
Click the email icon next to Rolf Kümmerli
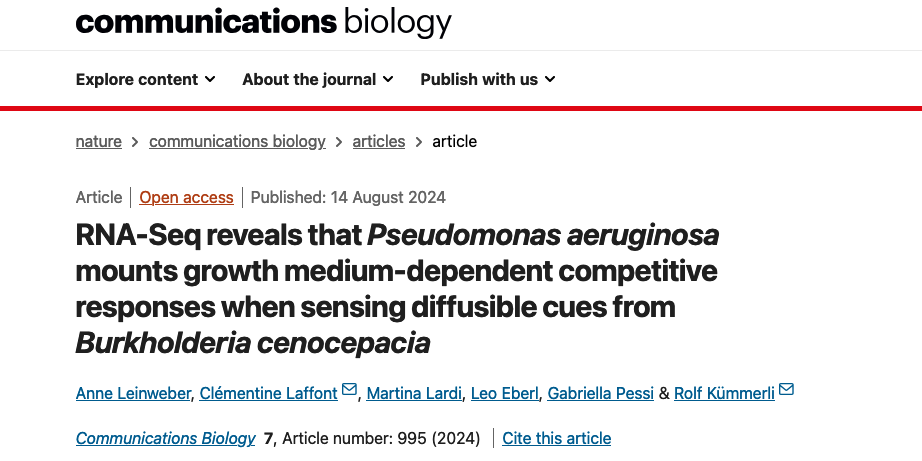coord(786,390)
